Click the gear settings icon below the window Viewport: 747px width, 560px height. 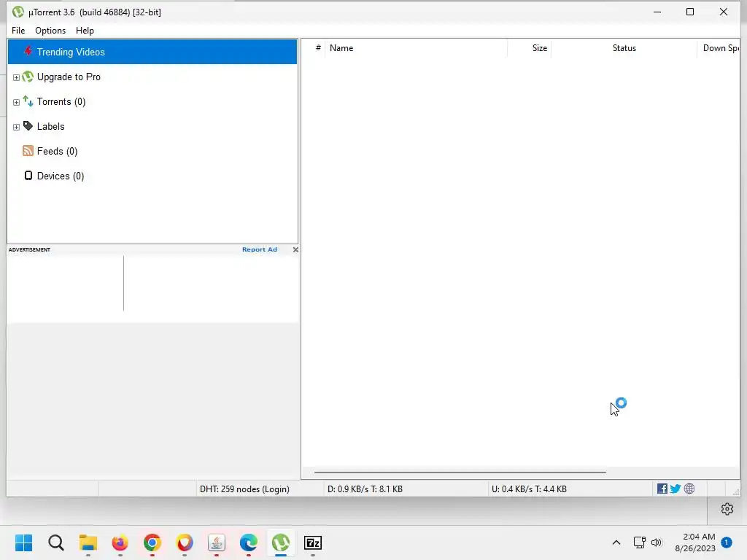click(727, 509)
